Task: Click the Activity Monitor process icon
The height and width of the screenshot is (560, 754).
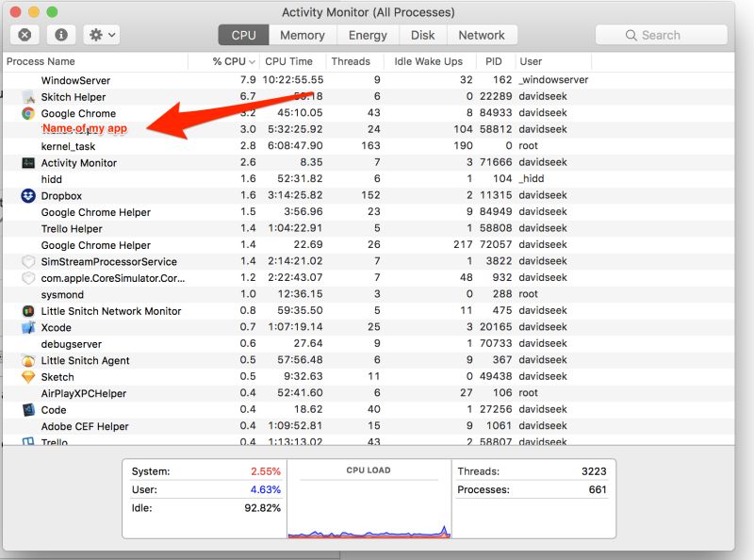Action: pos(28,163)
